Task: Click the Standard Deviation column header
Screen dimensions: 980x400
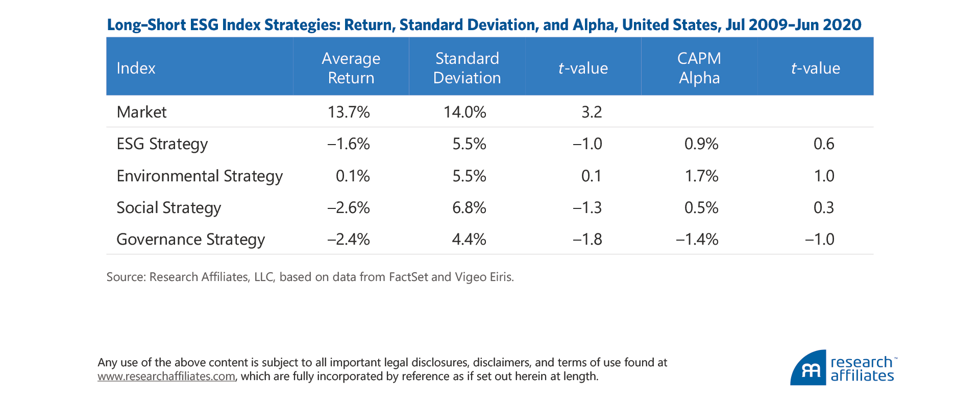Action: pos(467,68)
